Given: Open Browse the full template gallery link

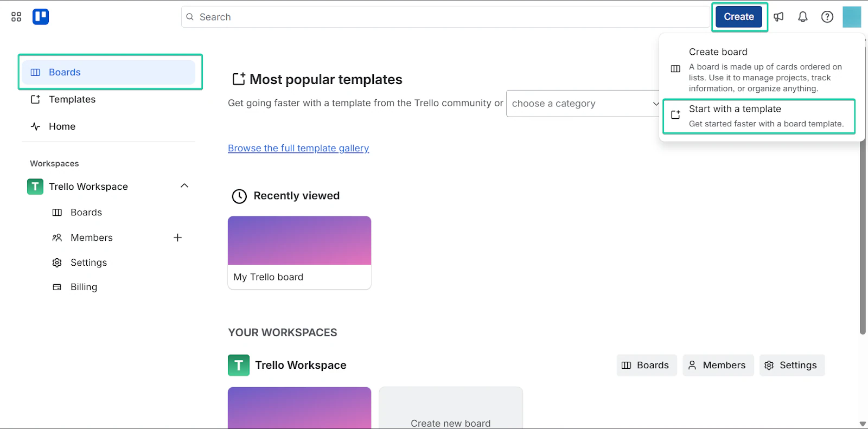Looking at the screenshot, I should [x=298, y=148].
